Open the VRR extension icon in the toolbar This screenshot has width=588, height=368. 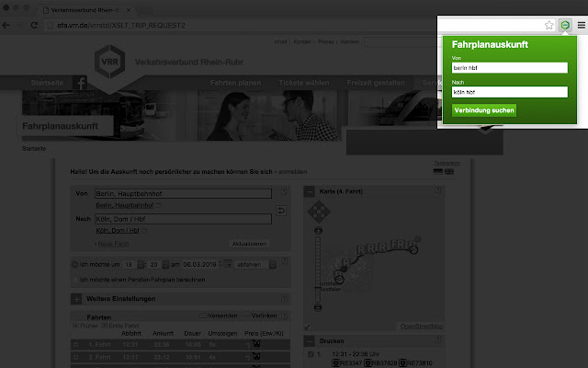[x=565, y=25]
